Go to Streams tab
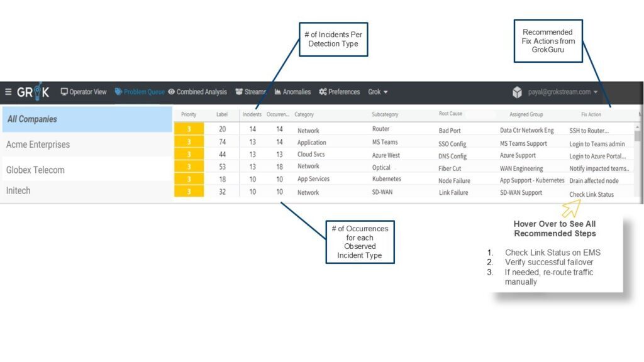 (250, 92)
